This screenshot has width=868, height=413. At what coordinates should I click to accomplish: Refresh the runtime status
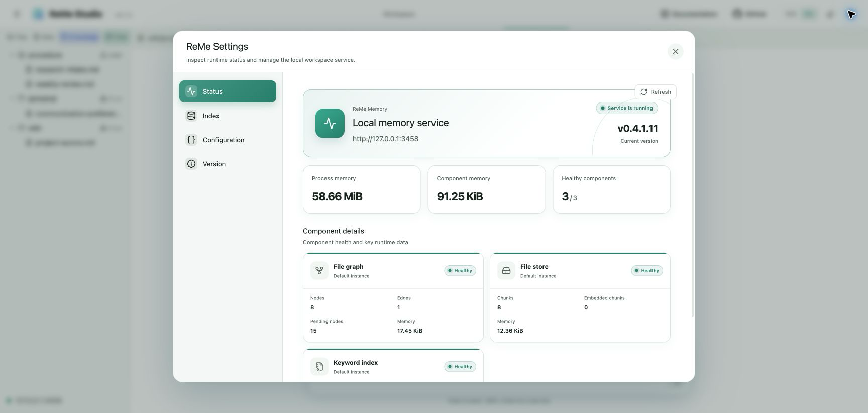click(x=656, y=92)
